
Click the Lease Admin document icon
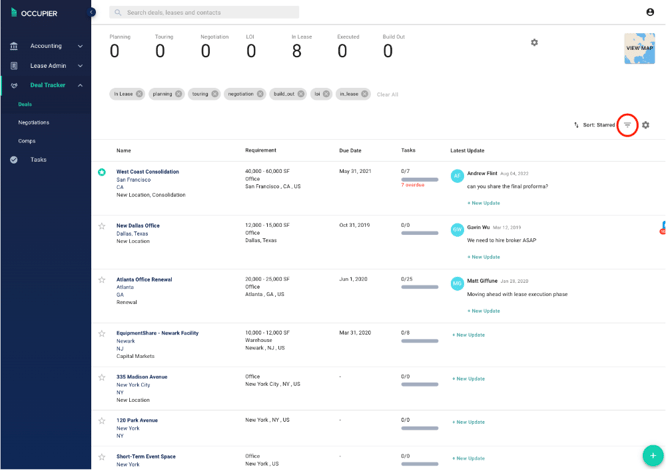point(14,66)
